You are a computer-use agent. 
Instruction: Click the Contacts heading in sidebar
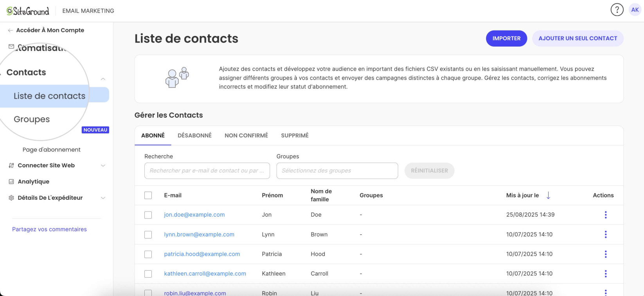tap(26, 72)
